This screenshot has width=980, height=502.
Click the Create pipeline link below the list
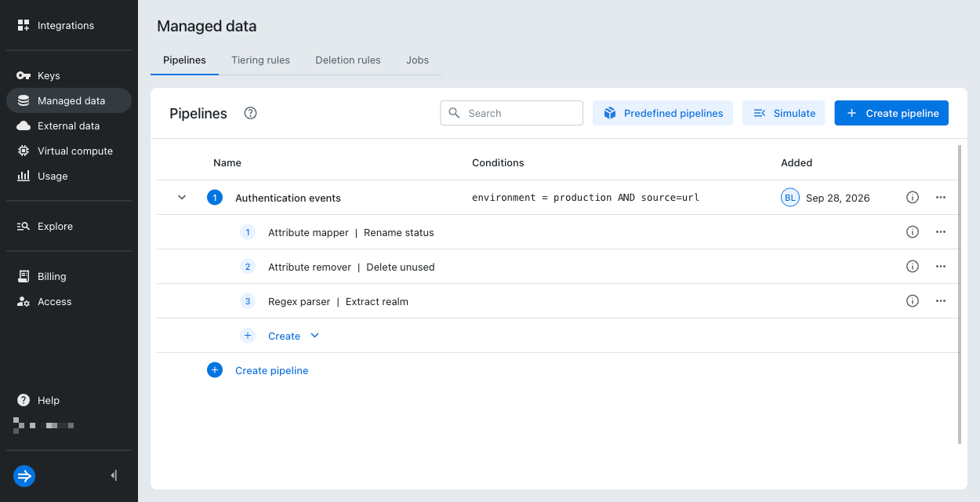click(271, 370)
